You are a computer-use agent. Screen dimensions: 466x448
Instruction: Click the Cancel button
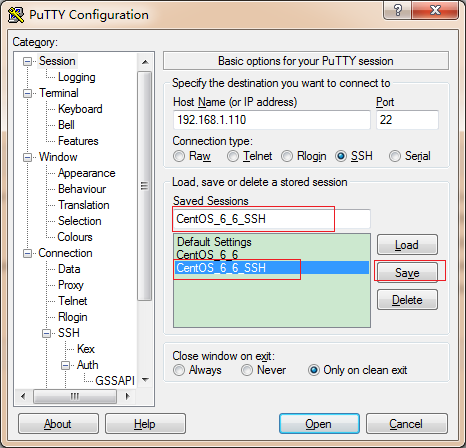pyautogui.click(x=406, y=424)
